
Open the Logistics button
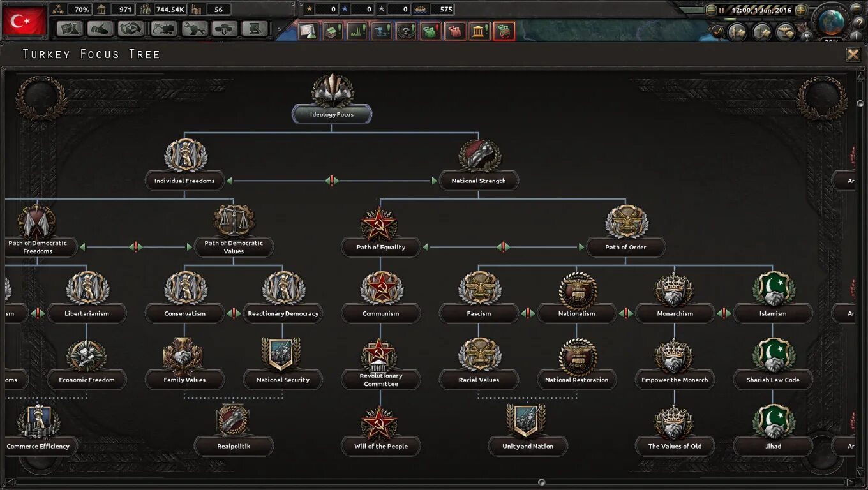click(255, 29)
